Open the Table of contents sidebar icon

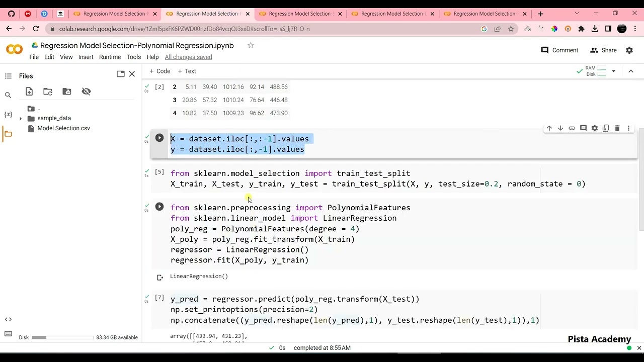(8, 76)
